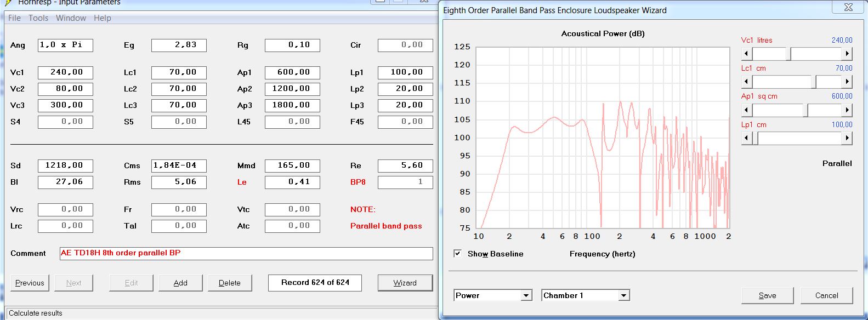Click the Vc3 input field
Viewport: 868px width, 320px height.
point(65,105)
